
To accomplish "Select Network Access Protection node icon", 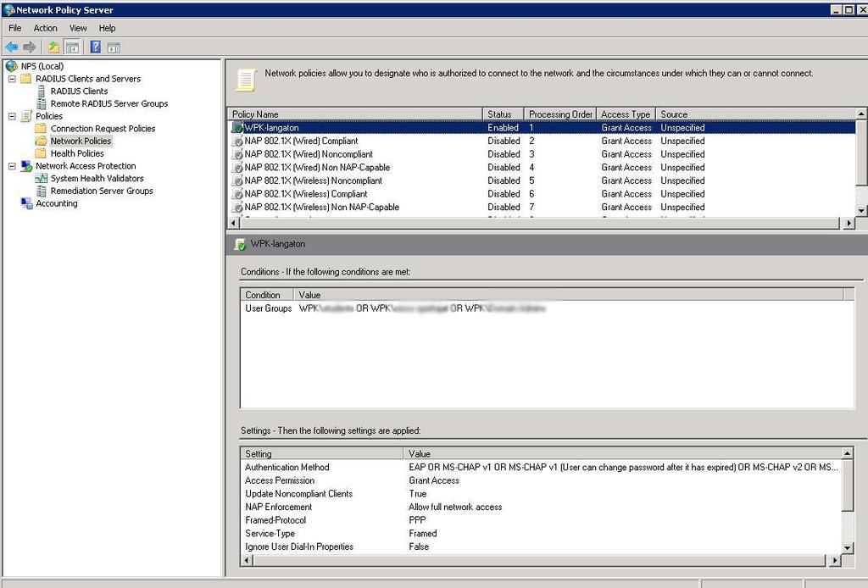I will click(26, 166).
